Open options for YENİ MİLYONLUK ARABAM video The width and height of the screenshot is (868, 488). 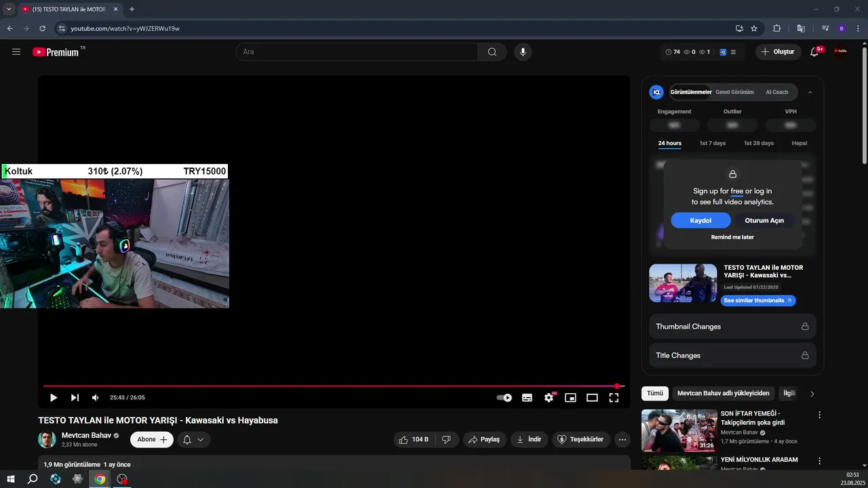pyautogui.click(x=819, y=461)
